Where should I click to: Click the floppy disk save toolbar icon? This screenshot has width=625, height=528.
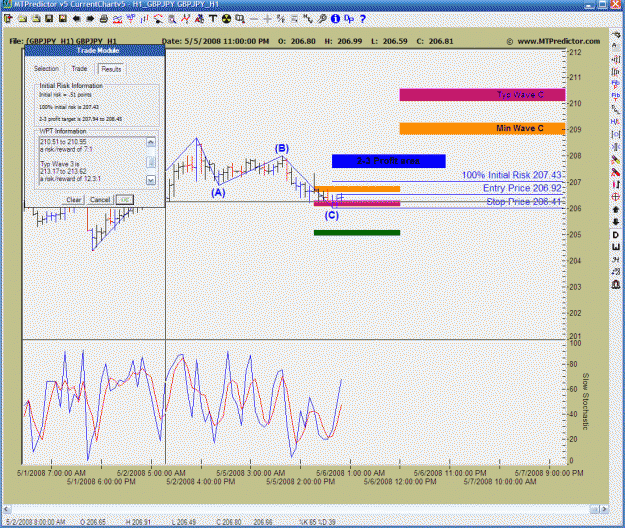(49, 19)
